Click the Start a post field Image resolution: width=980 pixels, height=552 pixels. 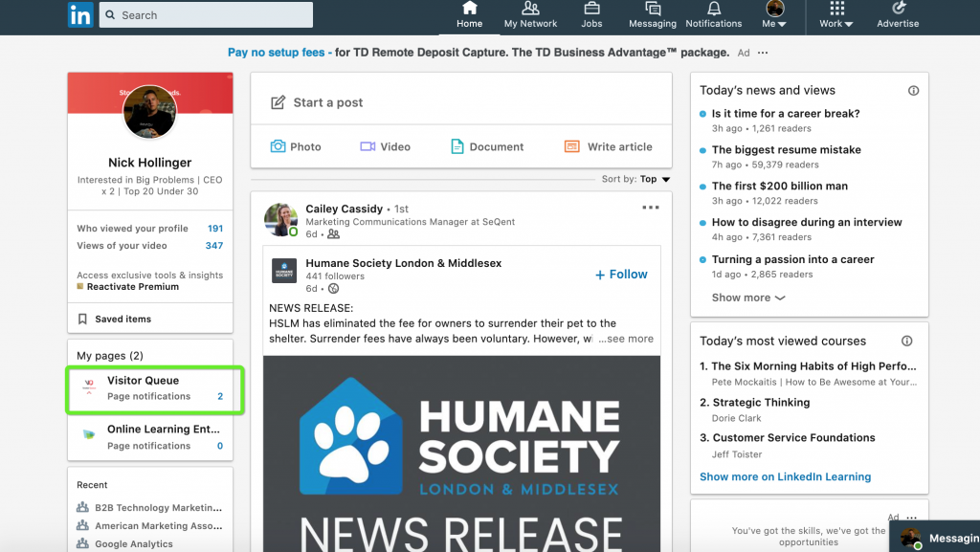click(461, 102)
